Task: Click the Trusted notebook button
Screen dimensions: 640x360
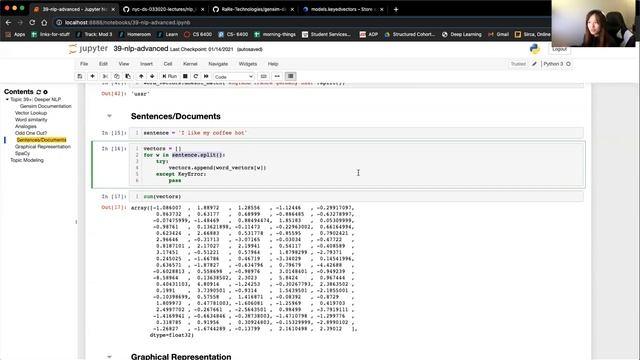Action: coord(518,64)
